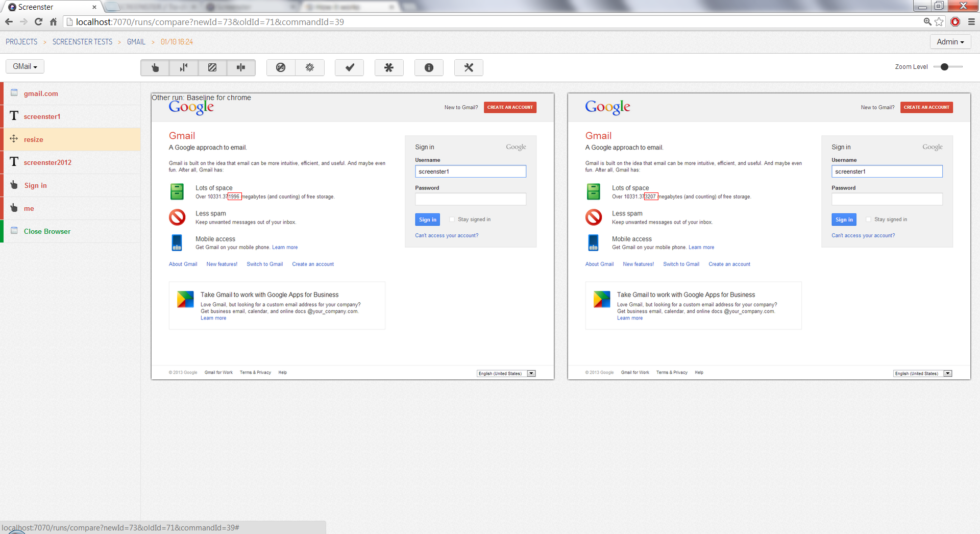Click the checkmark approve button
The width and height of the screenshot is (980, 534).
coord(350,67)
